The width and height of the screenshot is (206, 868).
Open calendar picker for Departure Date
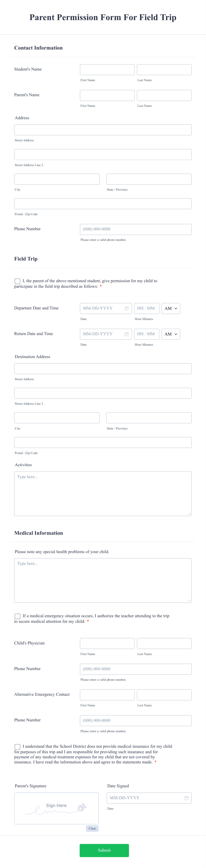click(x=127, y=308)
